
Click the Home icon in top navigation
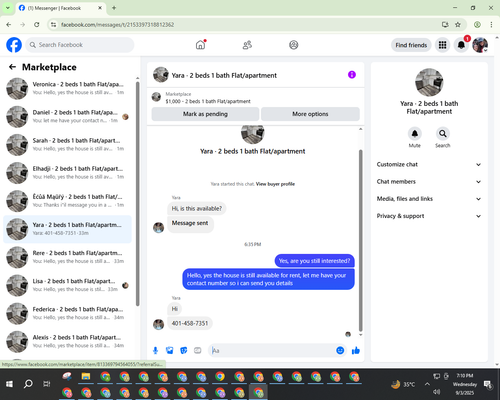coord(200,45)
